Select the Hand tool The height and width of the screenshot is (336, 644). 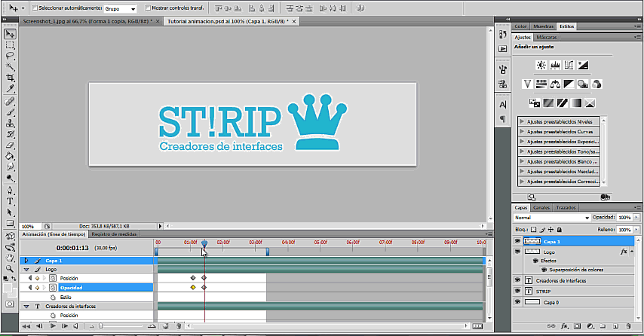(x=10, y=258)
